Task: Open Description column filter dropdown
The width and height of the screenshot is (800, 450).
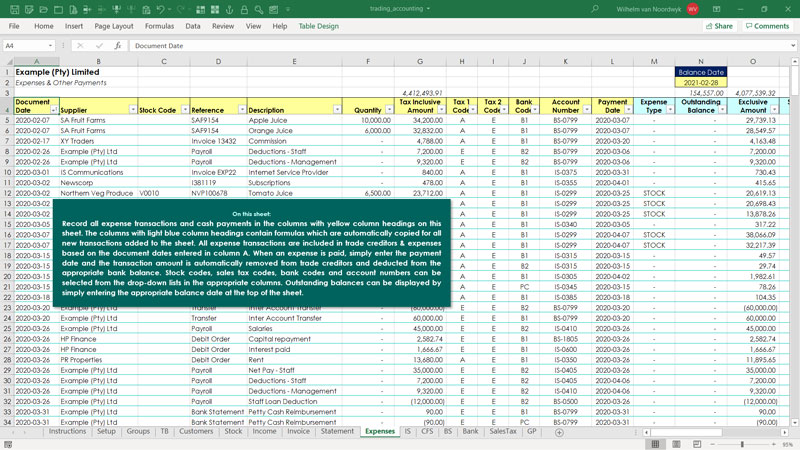Action: click(x=337, y=110)
